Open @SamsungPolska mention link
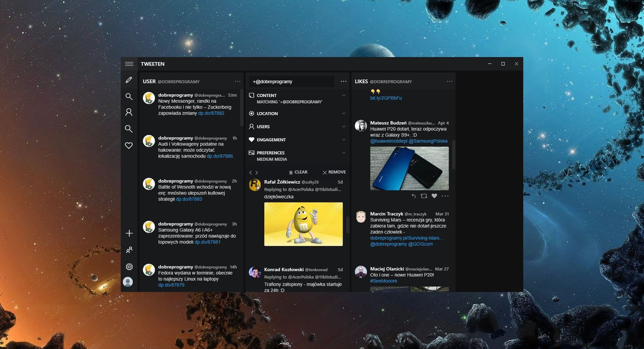The width and height of the screenshot is (644, 349). coord(428,141)
